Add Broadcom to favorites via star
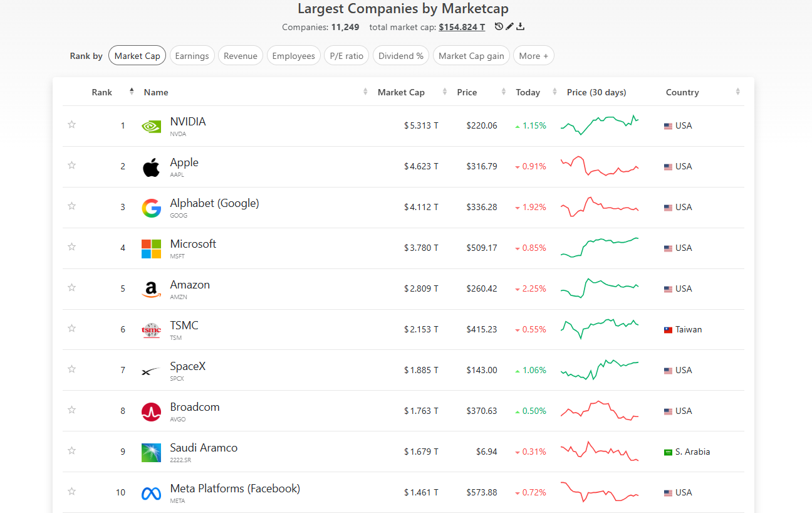 (71, 410)
